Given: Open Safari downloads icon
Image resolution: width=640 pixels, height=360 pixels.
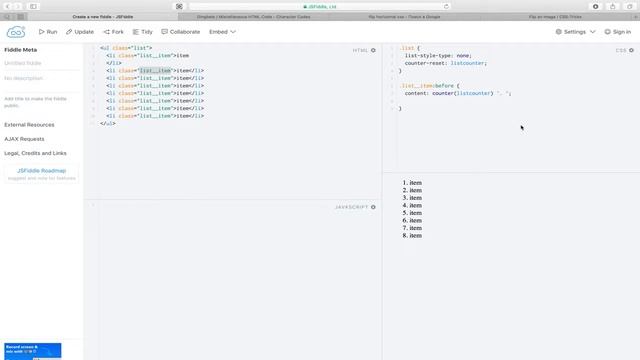Looking at the screenshot, I should [596, 7].
